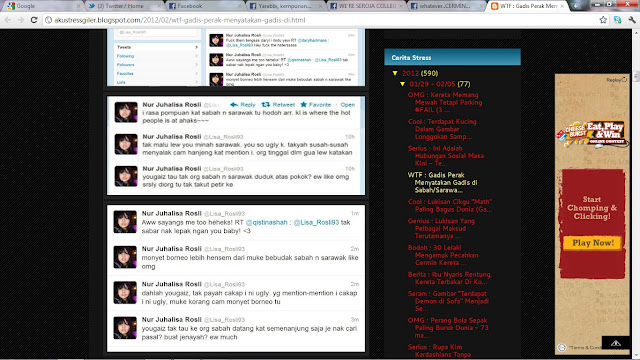The width and height of the screenshot is (640, 360).
Task: Open the WE'RE SEROJA COLLEG tab
Action: tap(366, 6)
